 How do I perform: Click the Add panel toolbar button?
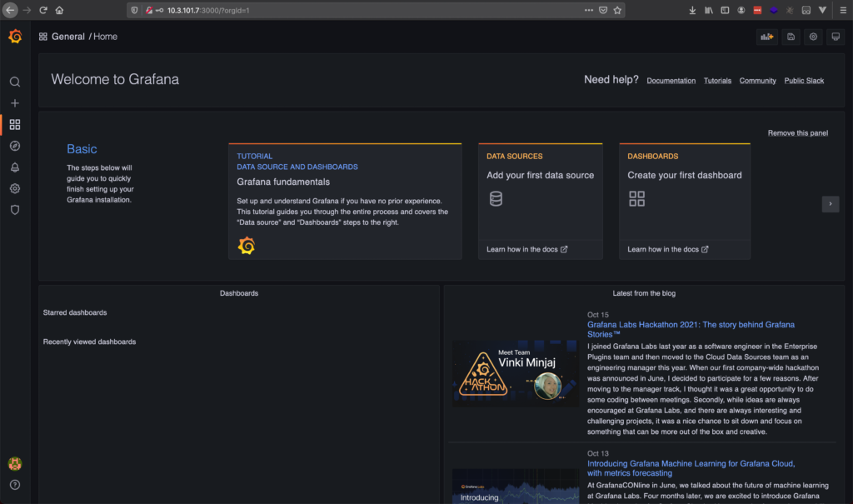tap(767, 37)
